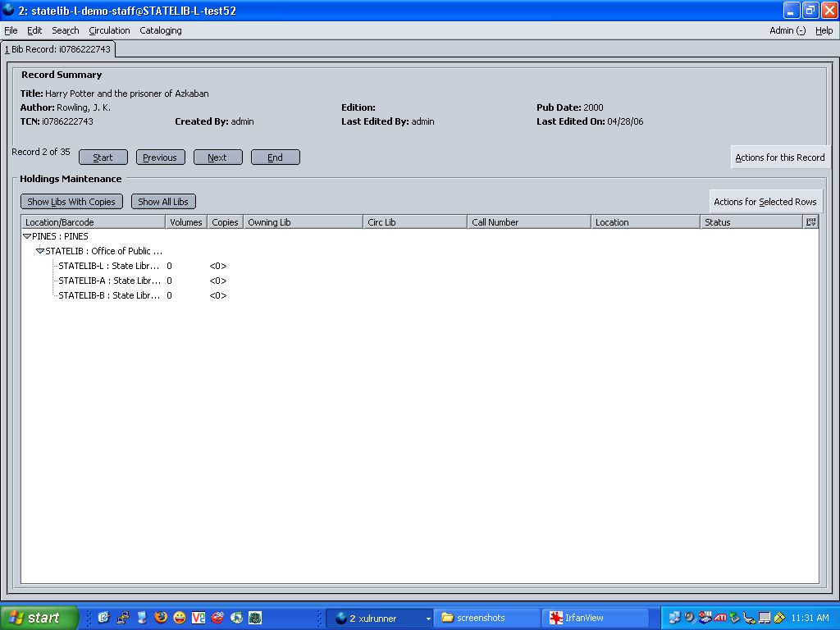Switch to the Bib Record i0786222743 tab
The image size is (840, 630).
click(58, 49)
